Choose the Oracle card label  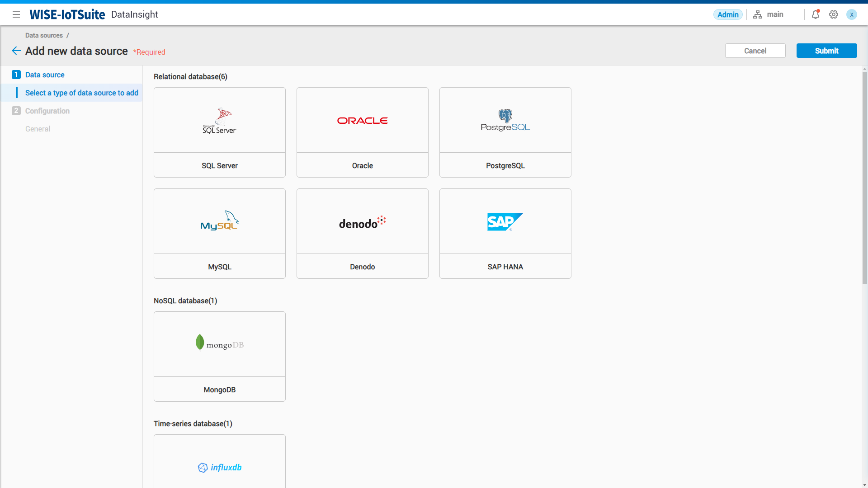pos(363,165)
